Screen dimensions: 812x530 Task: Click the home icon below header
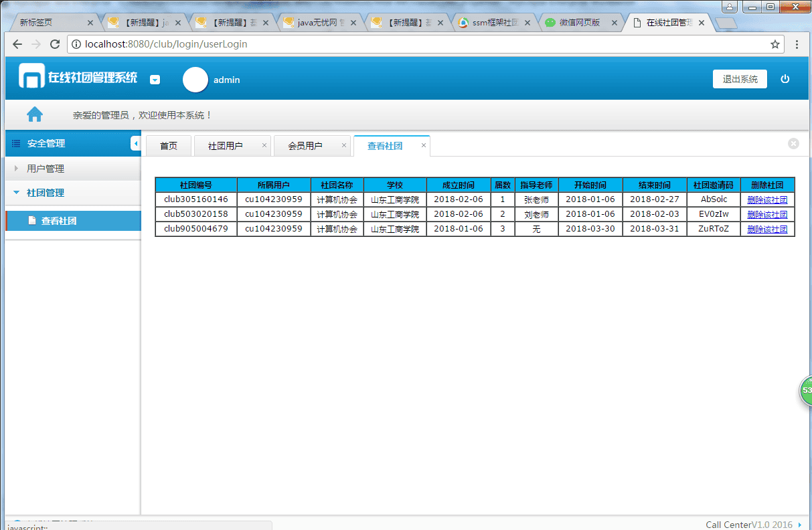pos(35,114)
